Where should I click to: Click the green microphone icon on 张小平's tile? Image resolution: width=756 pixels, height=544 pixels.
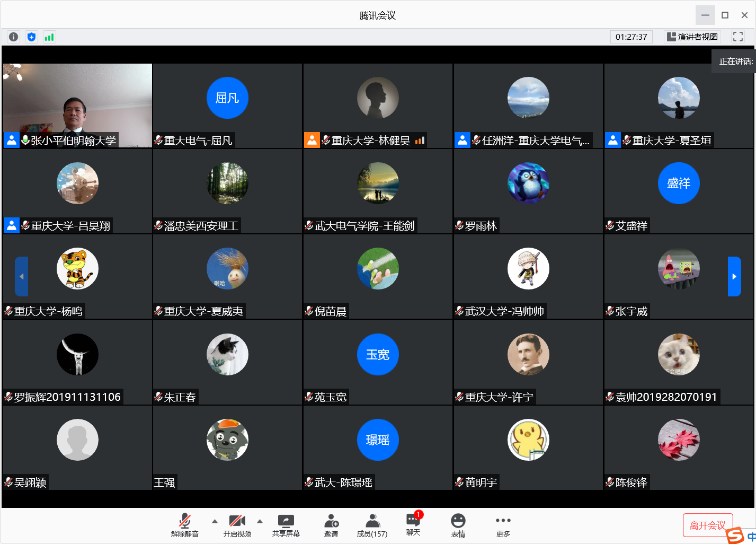coord(25,140)
